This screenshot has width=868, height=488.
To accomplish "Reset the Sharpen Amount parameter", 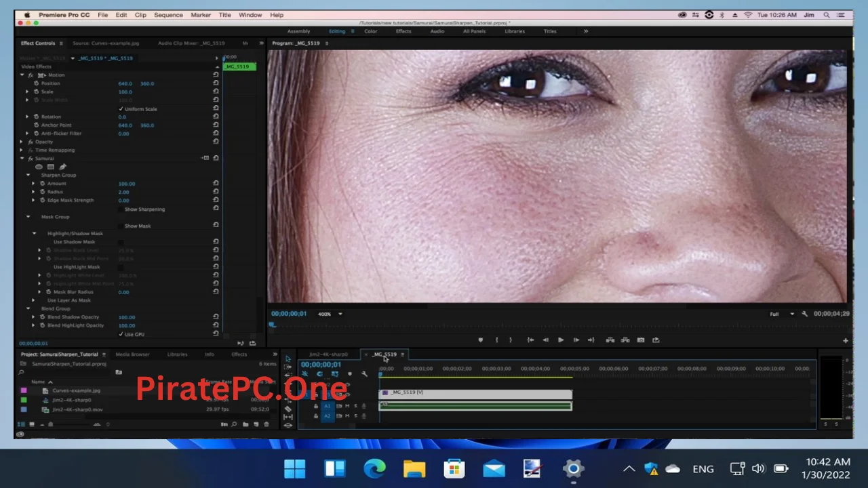I will point(216,184).
